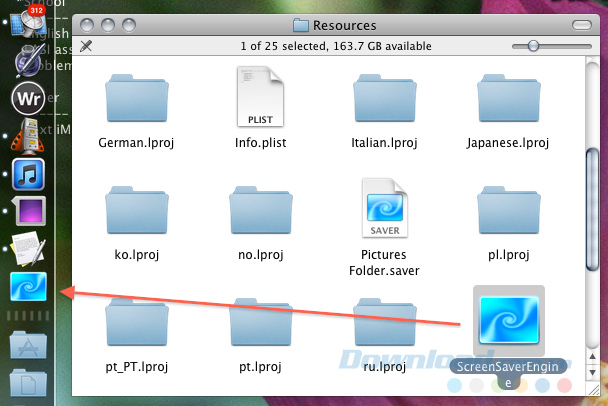Screen dimensions: 608x406
Task: Launch the Wr app from the Dock
Action: [28, 99]
